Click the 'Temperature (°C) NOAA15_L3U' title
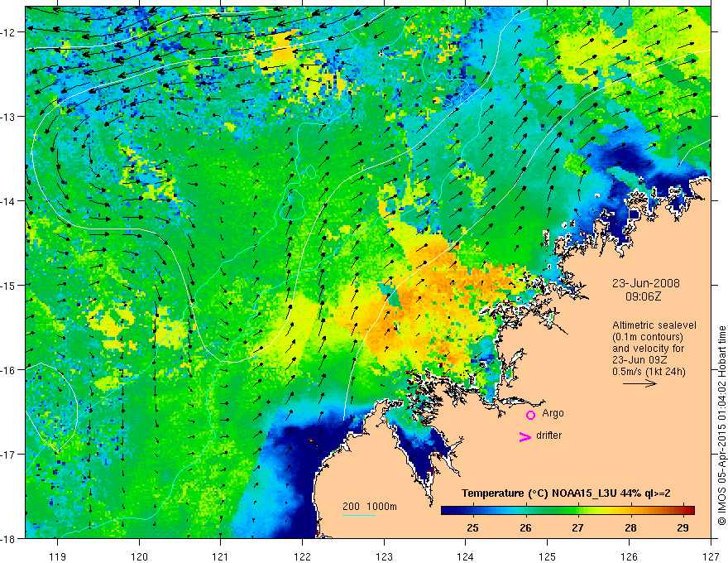Viewport: 728px width, 563px height. (539, 493)
